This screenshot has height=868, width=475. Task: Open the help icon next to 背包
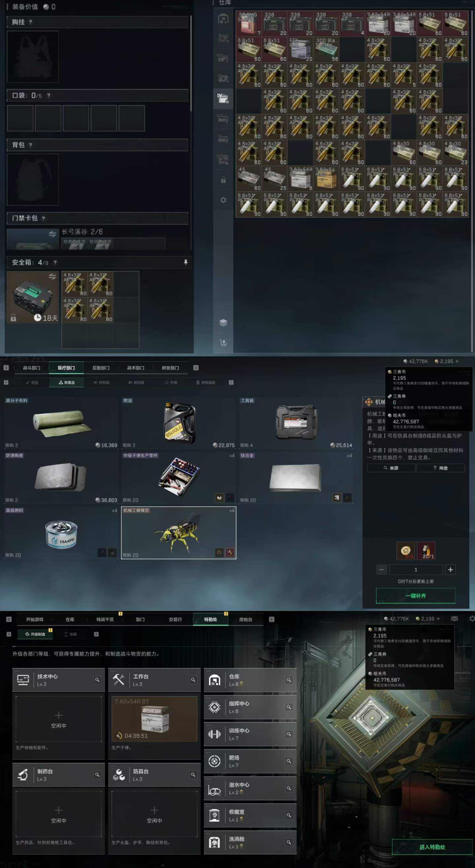[30, 145]
